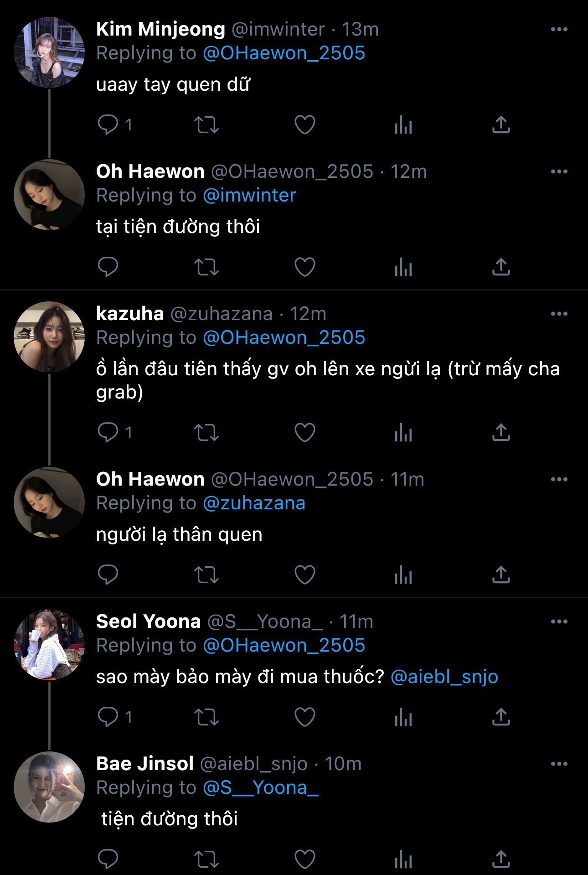This screenshot has height=875, width=588.
Task: Click the @aiebl_snjo mention link
Action: pyautogui.click(x=444, y=677)
